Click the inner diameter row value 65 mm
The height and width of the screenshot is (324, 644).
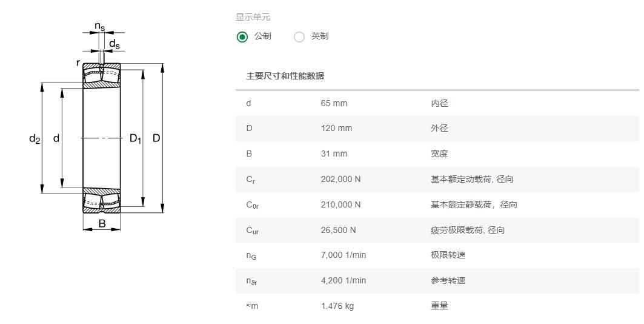coord(334,103)
